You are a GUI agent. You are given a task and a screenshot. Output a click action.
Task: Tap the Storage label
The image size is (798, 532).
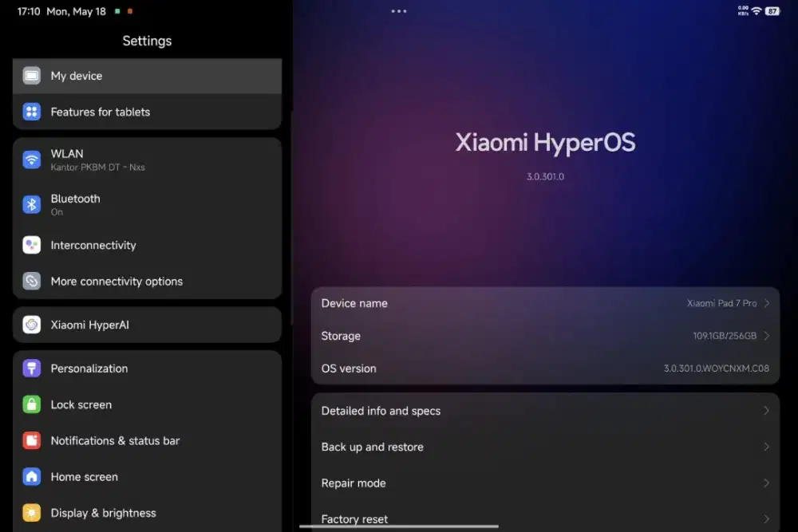[x=341, y=336]
